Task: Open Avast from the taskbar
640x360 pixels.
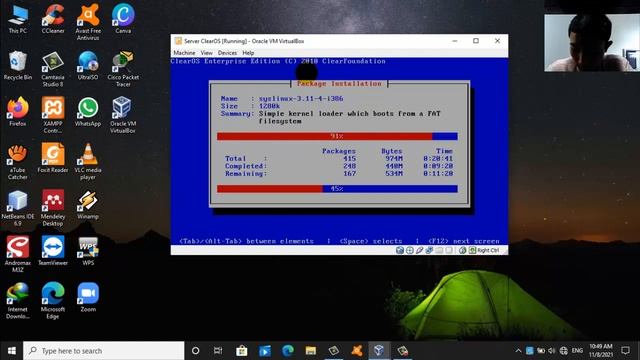Action: pos(357,351)
